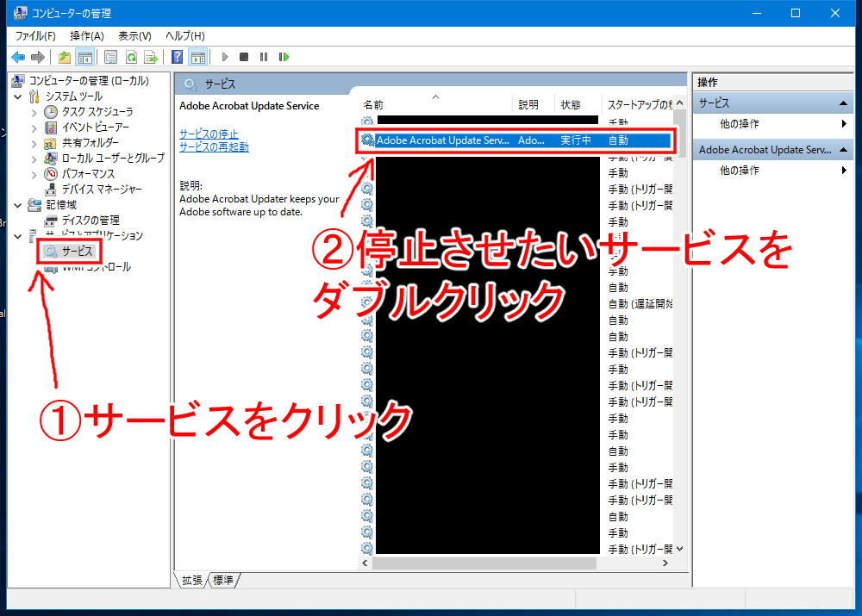
Task: Open the 操作(A) menu
Action: coord(87,35)
